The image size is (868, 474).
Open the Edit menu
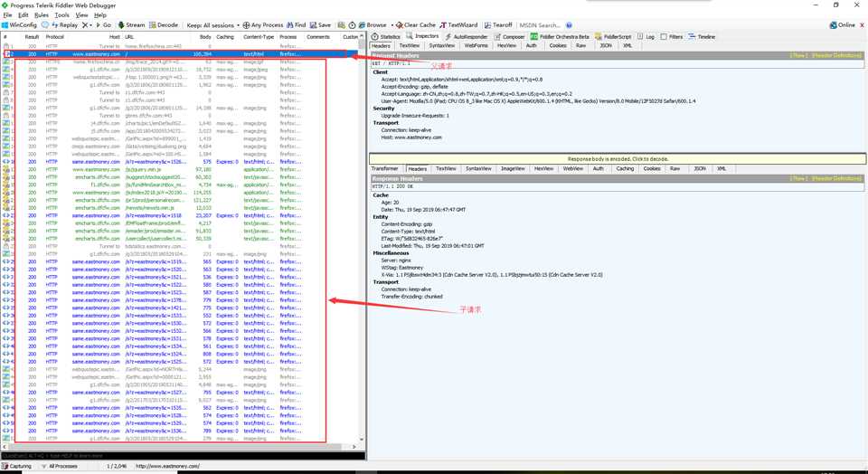23,15
